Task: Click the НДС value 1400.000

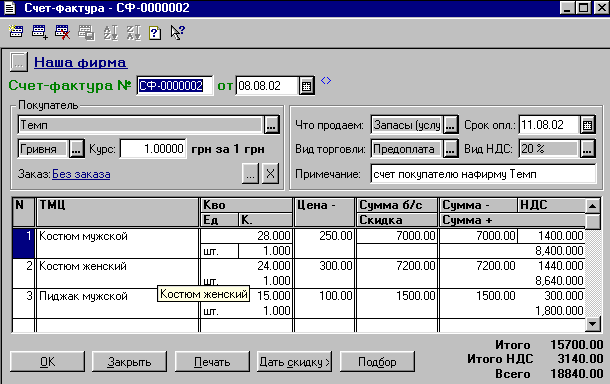Action: click(552, 236)
